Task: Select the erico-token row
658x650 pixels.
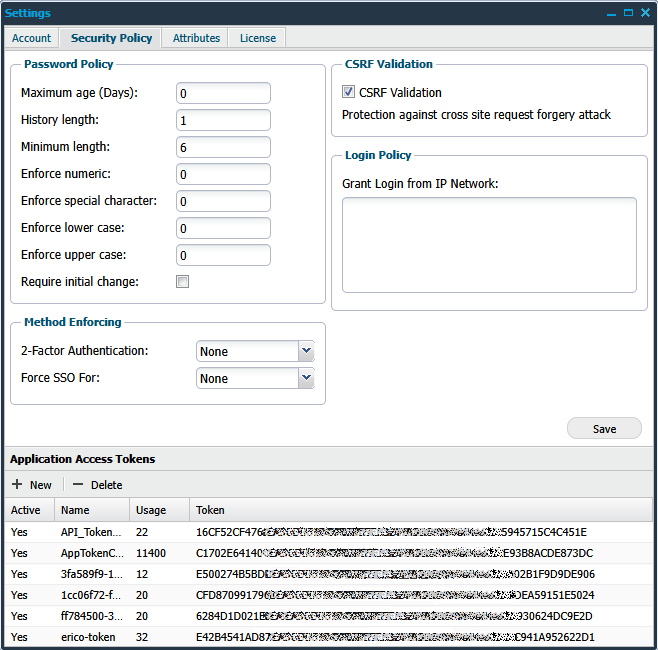Action: tap(329, 637)
